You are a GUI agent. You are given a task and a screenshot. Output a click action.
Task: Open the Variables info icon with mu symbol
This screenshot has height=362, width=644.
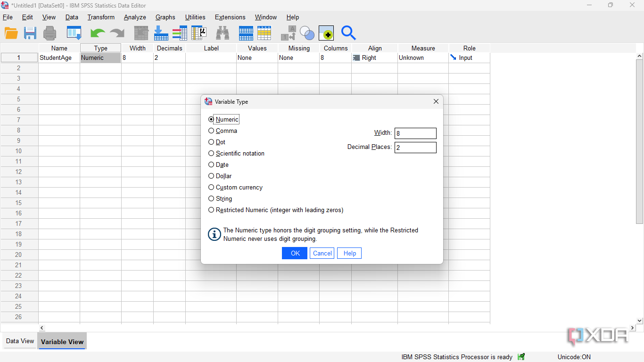(x=199, y=33)
